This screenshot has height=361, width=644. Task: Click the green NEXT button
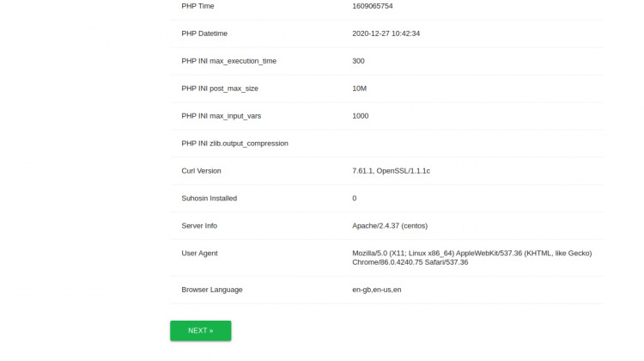[x=200, y=330]
